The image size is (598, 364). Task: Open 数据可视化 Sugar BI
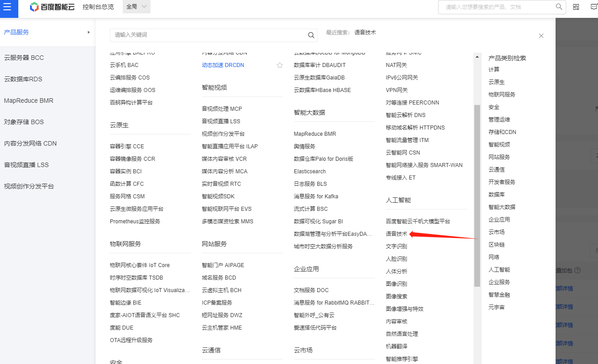coord(318,222)
